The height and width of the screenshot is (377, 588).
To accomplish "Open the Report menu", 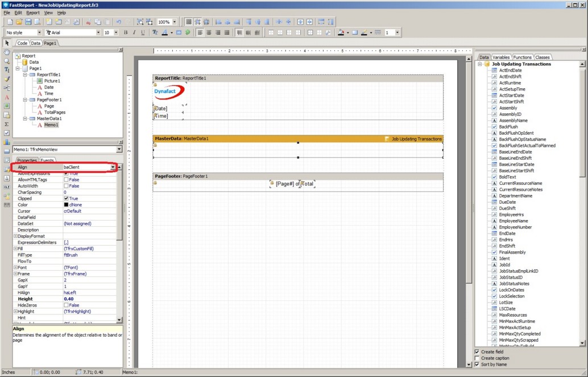I will tap(33, 13).
